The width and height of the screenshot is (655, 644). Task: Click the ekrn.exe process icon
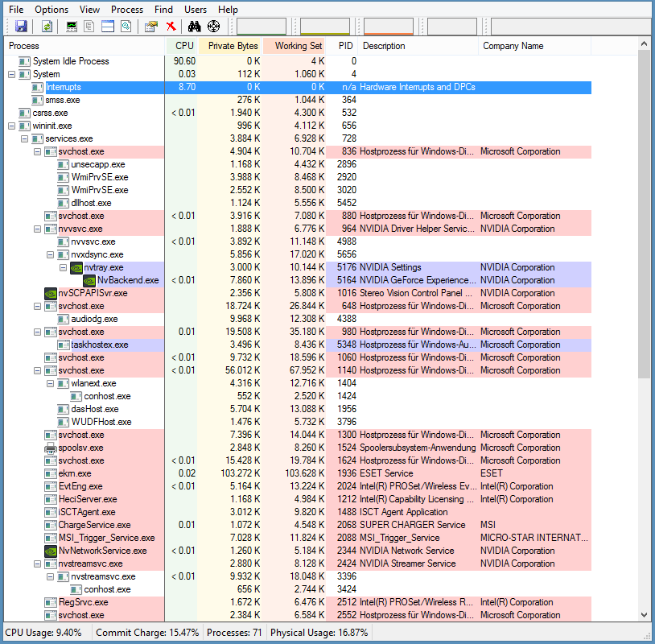point(51,473)
